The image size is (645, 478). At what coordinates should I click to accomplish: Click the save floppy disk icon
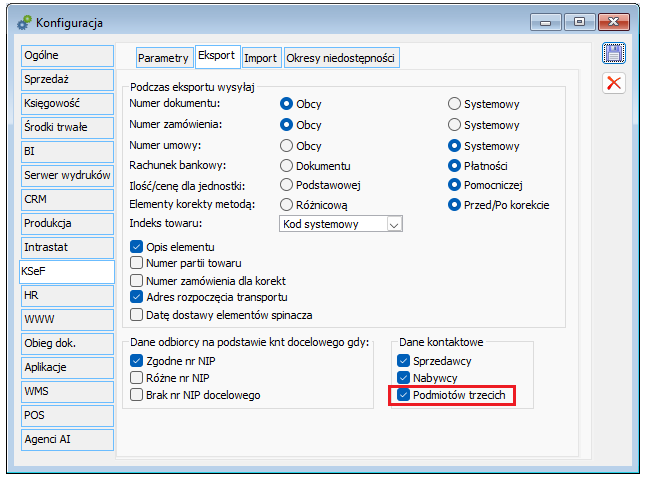coord(614,53)
